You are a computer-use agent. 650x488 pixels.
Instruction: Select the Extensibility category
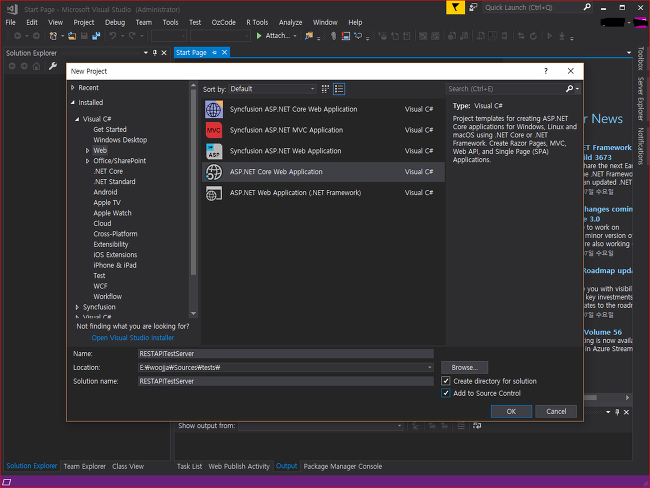tap(111, 244)
